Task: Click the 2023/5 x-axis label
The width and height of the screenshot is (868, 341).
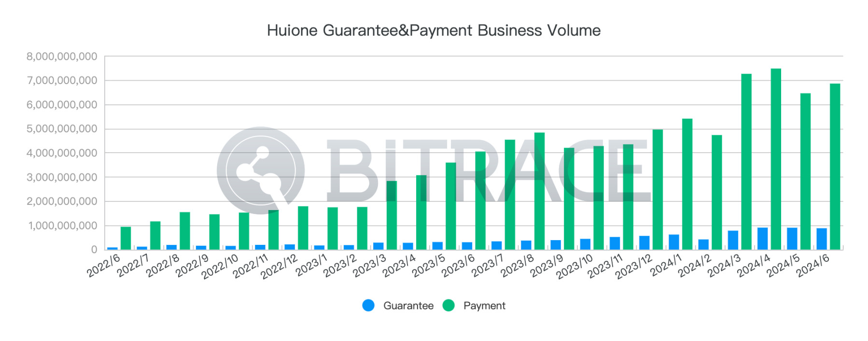Action: click(428, 265)
